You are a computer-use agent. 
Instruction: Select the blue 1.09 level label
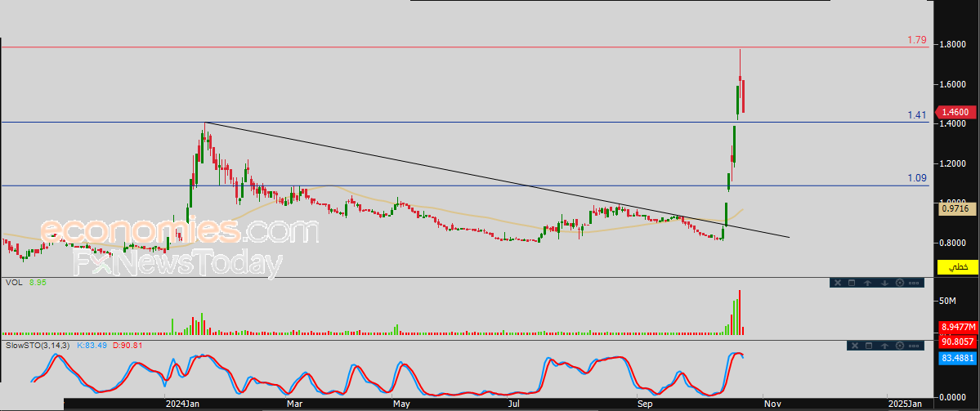click(917, 178)
